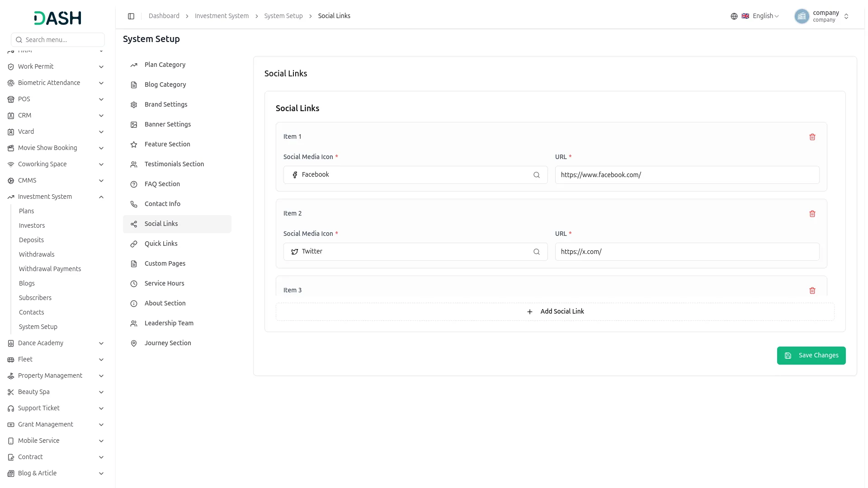Go to Plans in sidebar
This screenshot has width=868, height=488.
pyautogui.click(x=27, y=211)
